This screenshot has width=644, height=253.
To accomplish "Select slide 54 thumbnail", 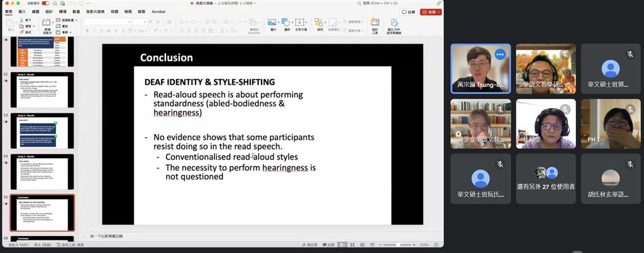I will (x=42, y=172).
